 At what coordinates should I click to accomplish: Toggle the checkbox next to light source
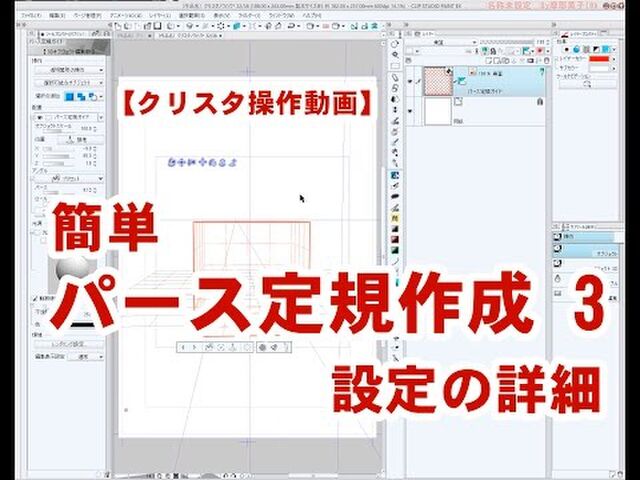point(37,233)
